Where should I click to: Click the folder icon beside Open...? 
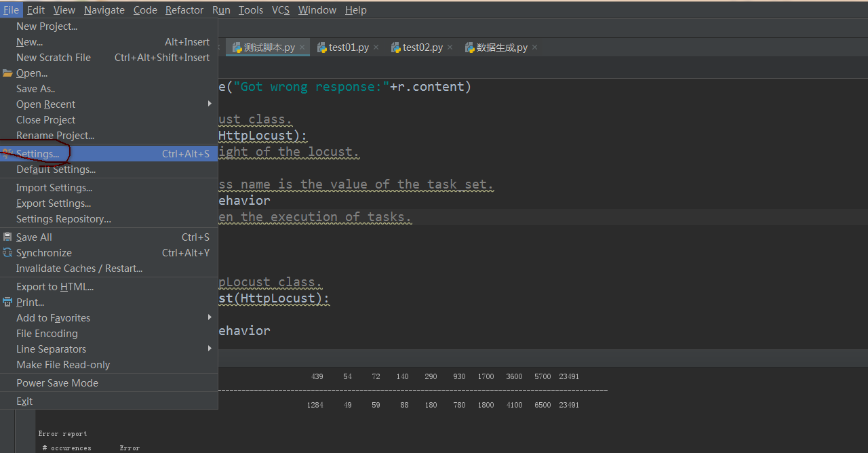click(x=7, y=73)
